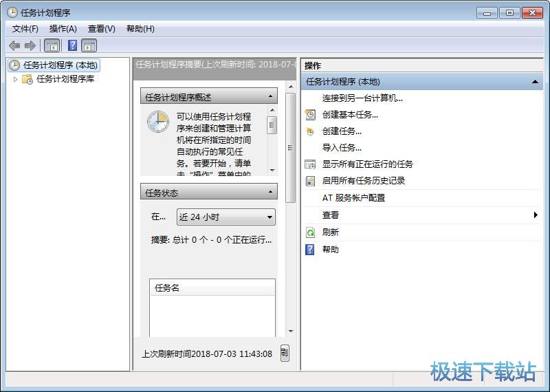Click 帮助 action text in pane

(331, 250)
